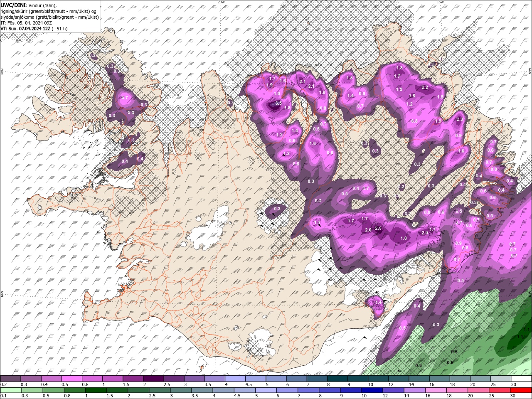This screenshot has width=532, height=399.
Task: Click the light green 0.3 swatch in lower legend
Action: point(32,390)
